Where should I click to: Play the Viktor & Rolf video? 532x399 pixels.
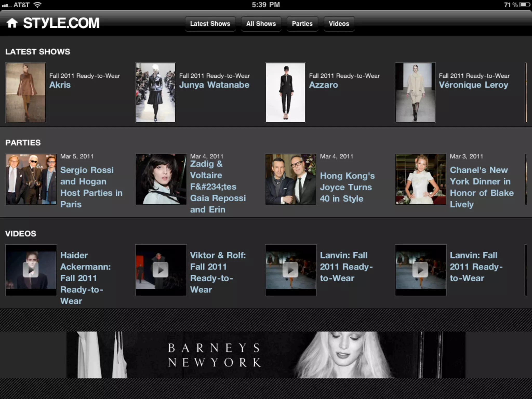pyautogui.click(x=161, y=270)
